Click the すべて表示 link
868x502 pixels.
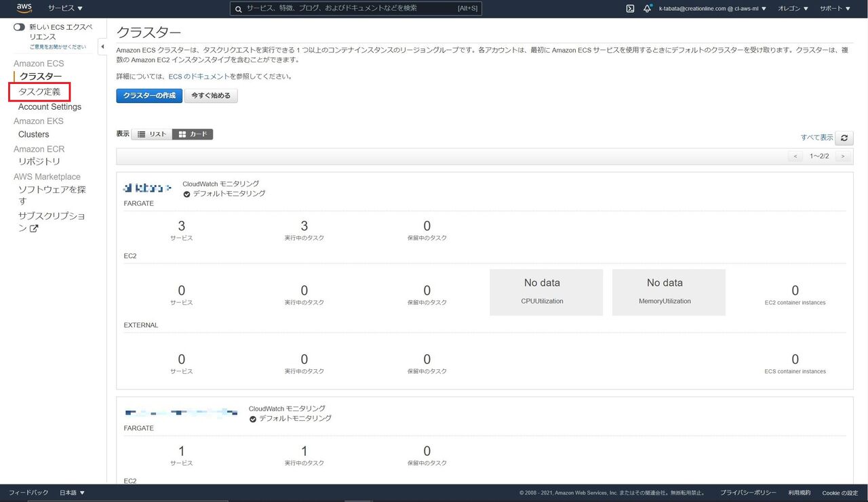816,138
